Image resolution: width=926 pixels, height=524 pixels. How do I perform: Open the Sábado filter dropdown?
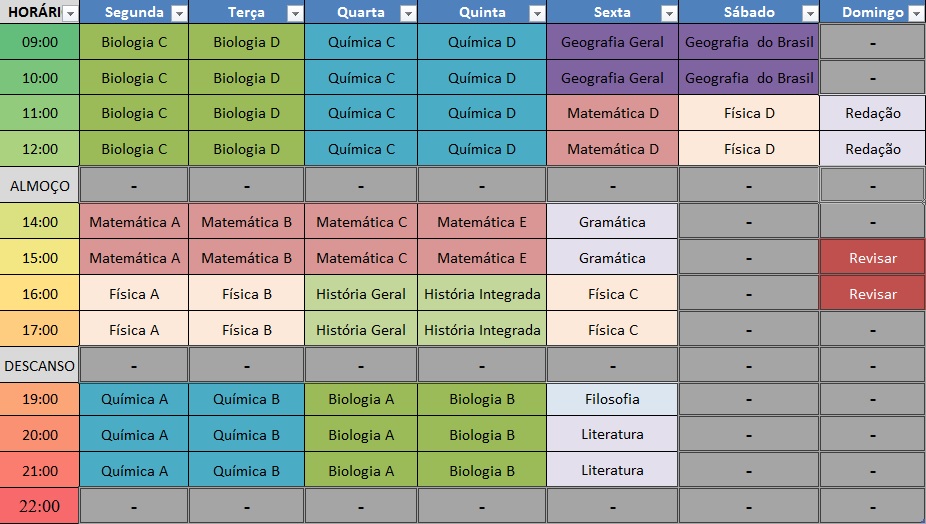click(x=809, y=13)
